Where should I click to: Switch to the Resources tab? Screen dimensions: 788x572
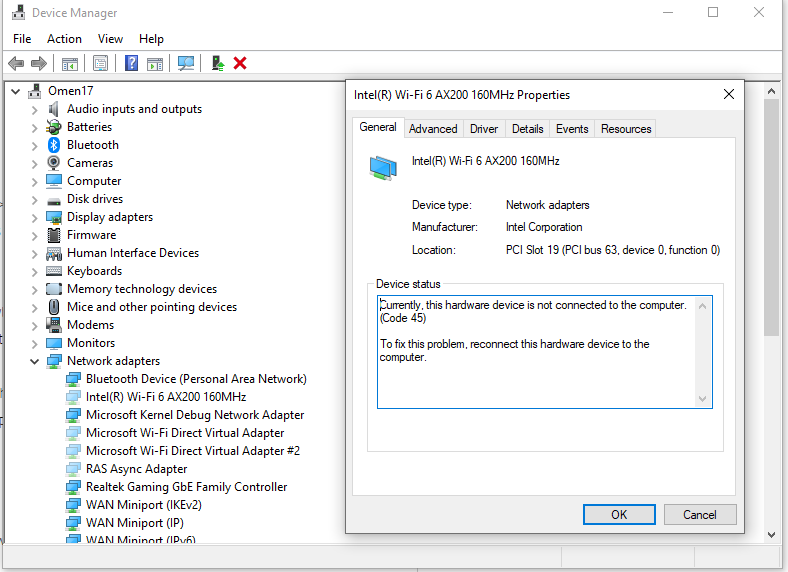pos(626,129)
